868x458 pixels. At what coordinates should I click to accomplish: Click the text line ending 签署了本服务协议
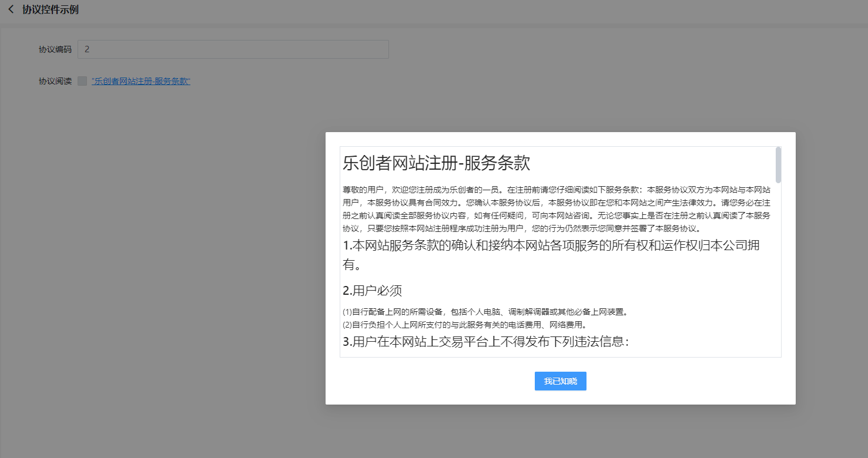[521, 228]
